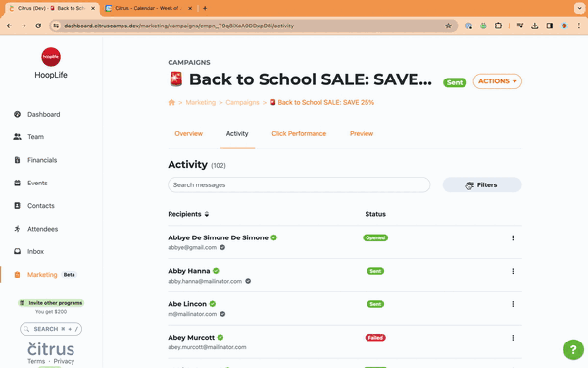The height and width of the screenshot is (368, 588).
Task: Click the Filters button
Action: tap(482, 185)
